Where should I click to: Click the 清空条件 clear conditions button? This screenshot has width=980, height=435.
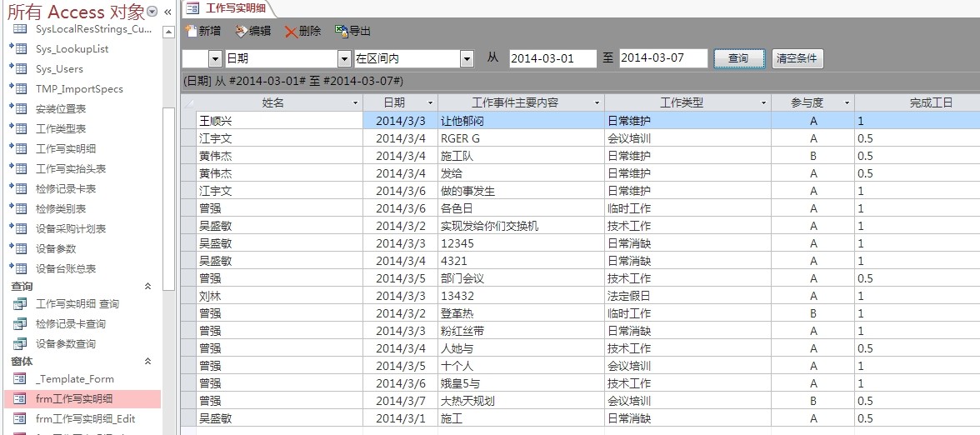[x=797, y=58]
